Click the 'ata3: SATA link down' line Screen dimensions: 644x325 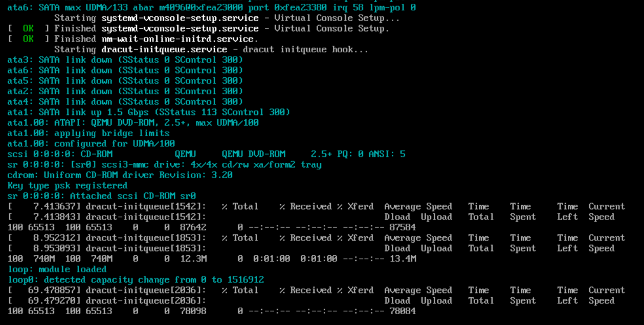click(125, 60)
